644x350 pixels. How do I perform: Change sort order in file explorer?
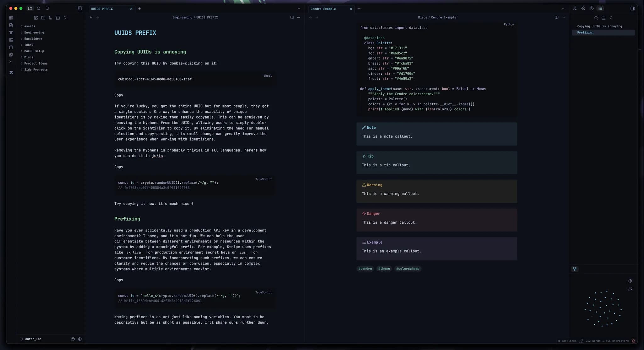50,18
